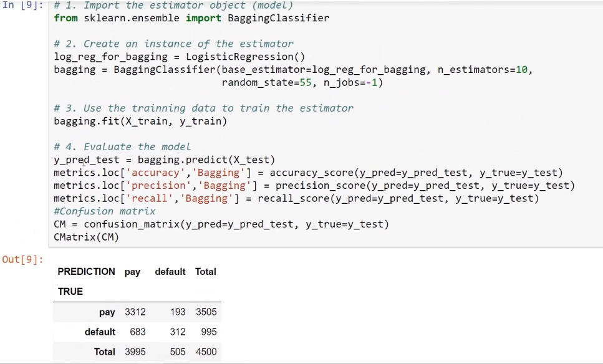603x364 pixels.
Task: Click the 683 cell in default row
Action: pos(138,332)
